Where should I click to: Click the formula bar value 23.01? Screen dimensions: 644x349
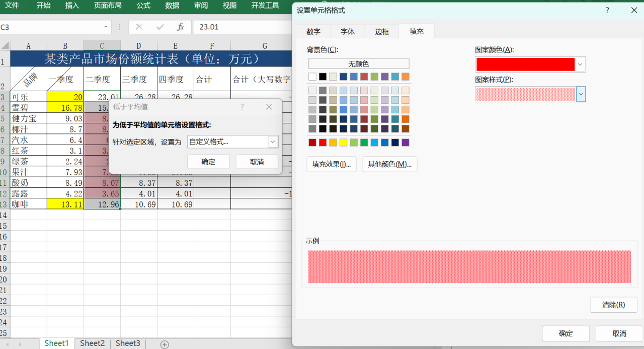[x=209, y=27]
